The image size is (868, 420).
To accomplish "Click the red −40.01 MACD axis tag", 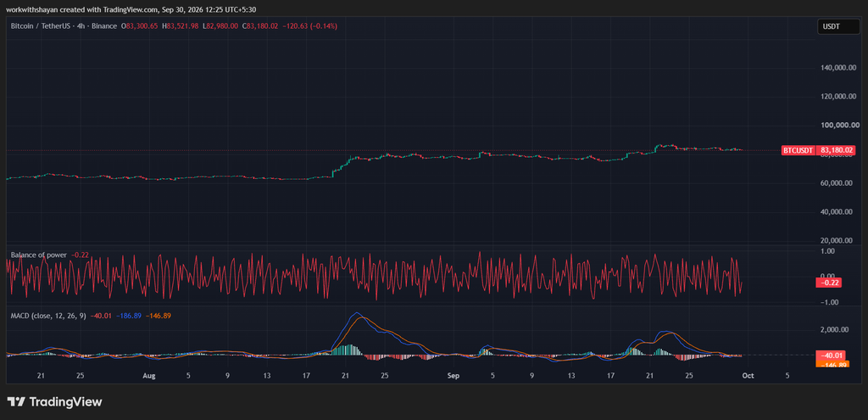I will (x=831, y=356).
